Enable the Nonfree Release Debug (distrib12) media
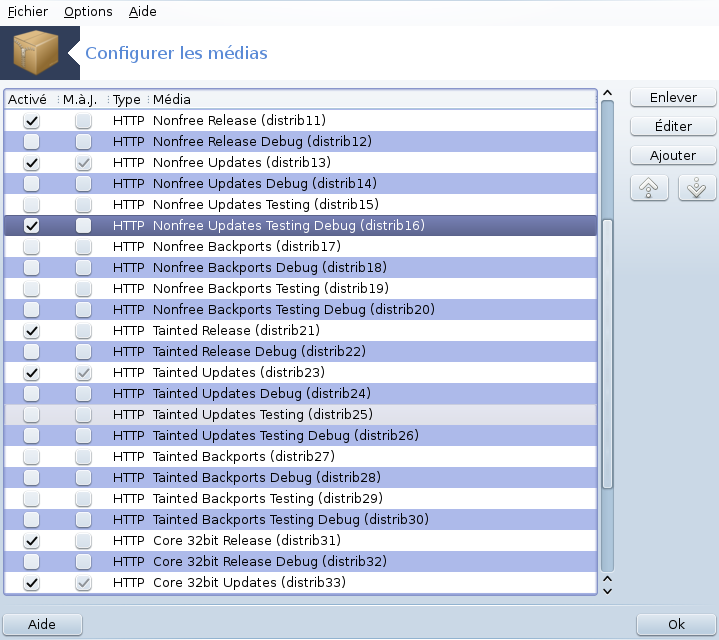The width and height of the screenshot is (719, 640). [32, 141]
